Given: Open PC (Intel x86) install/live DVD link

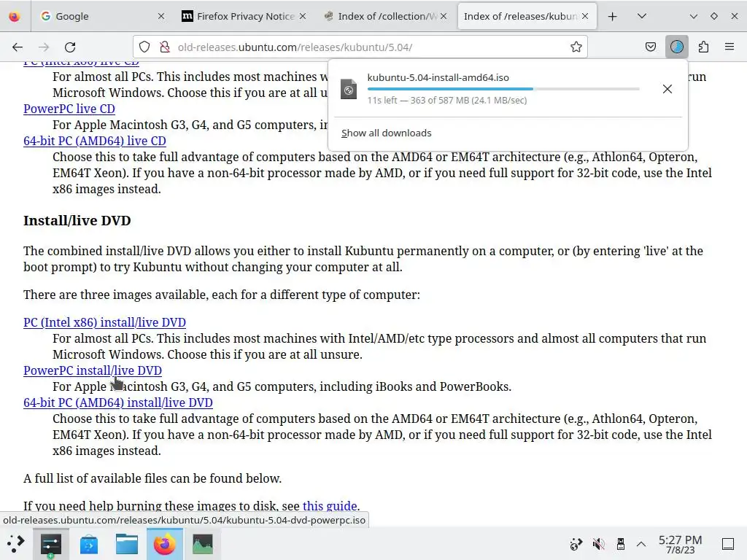Looking at the screenshot, I should (x=104, y=322).
